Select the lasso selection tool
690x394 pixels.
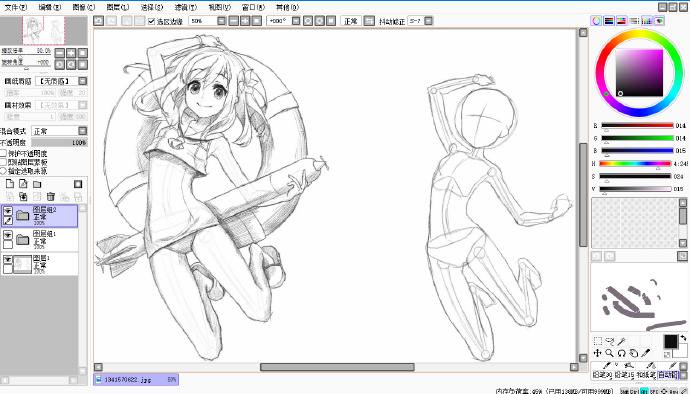(x=609, y=341)
